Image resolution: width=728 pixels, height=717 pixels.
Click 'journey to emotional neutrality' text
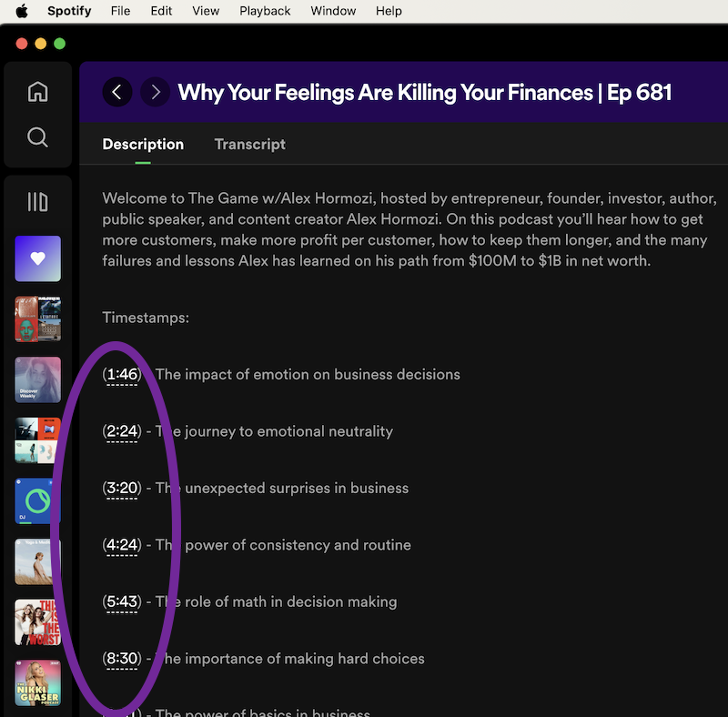pyautogui.click(x=288, y=431)
